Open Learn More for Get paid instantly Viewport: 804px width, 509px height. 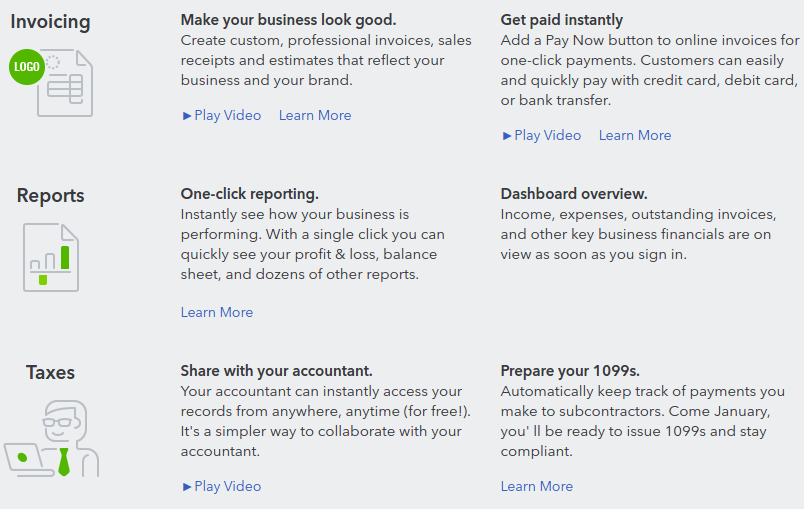[635, 135]
